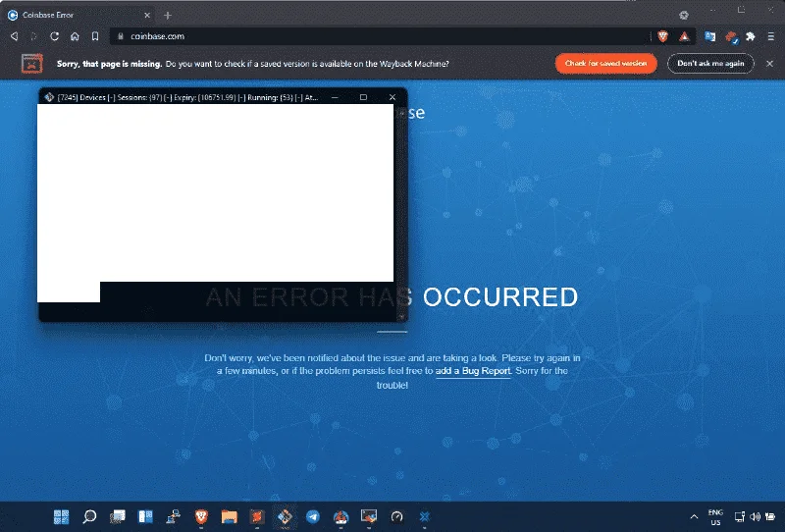This screenshot has height=532, width=785.
Task: Open the red extension with blue checkmark
Action: pos(731,36)
